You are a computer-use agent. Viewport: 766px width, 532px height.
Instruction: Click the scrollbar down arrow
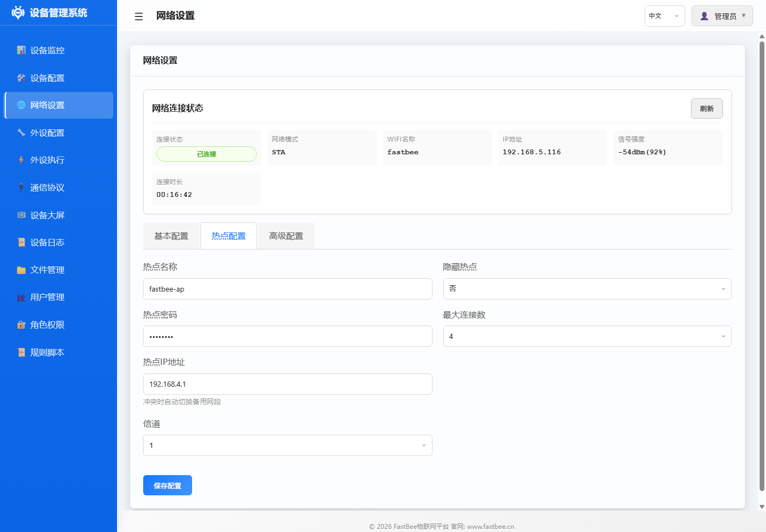pos(762,507)
